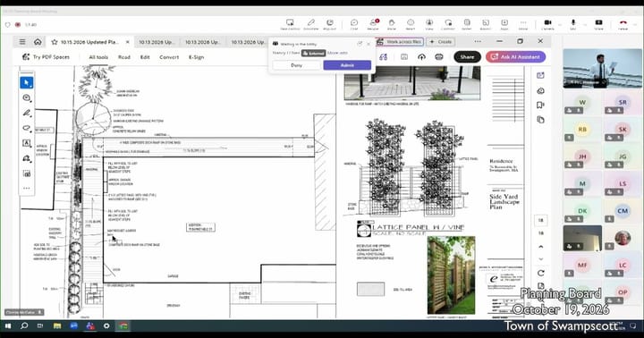Click the Print icon beside Share
Image resolution: width=644 pixels, height=338 pixels.
[439, 57]
